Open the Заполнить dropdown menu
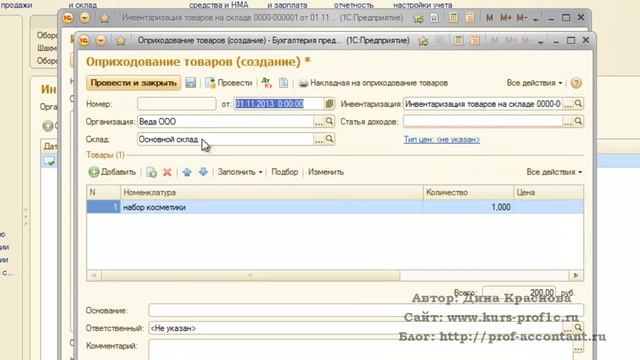640x360 pixels. click(240, 172)
